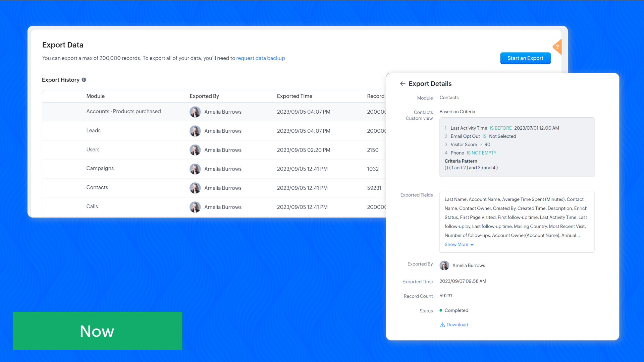The image size is (644, 362).
Task: Expand exported fields with Show More
Action: coord(456,245)
